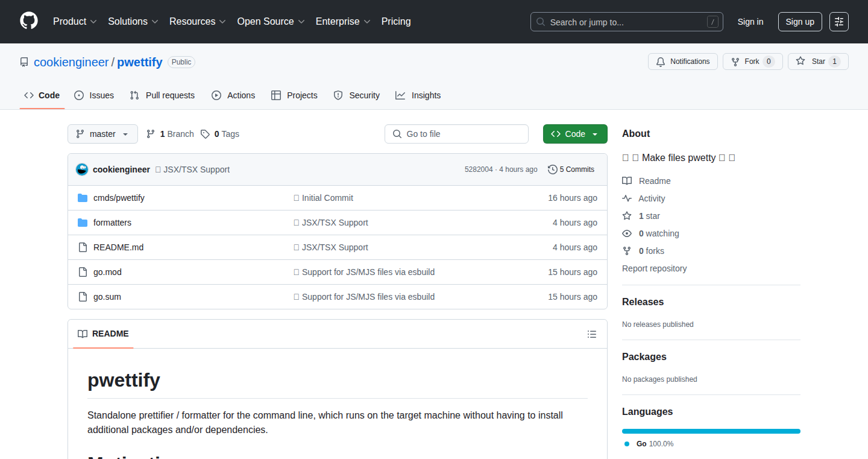Viewport: 868px width, 459px height.
Task: Switch to the Insights tab
Action: point(418,95)
